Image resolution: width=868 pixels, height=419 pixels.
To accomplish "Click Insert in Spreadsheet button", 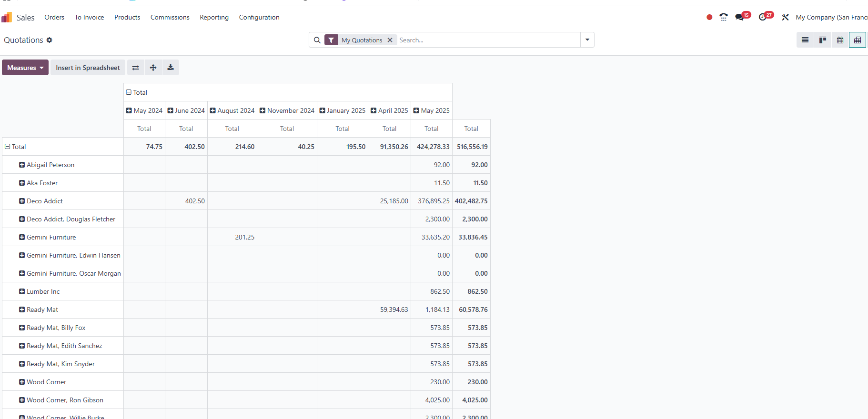I will [88, 68].
